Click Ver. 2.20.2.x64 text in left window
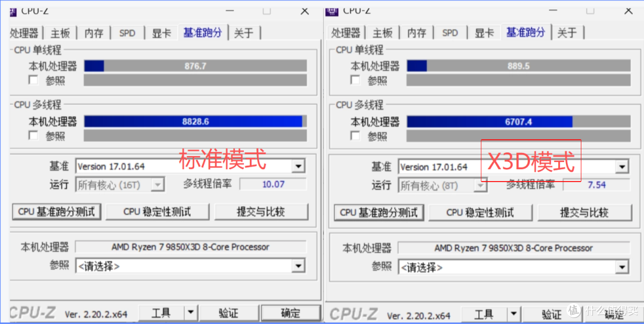The image size is (644, 324). pos(96,314)
